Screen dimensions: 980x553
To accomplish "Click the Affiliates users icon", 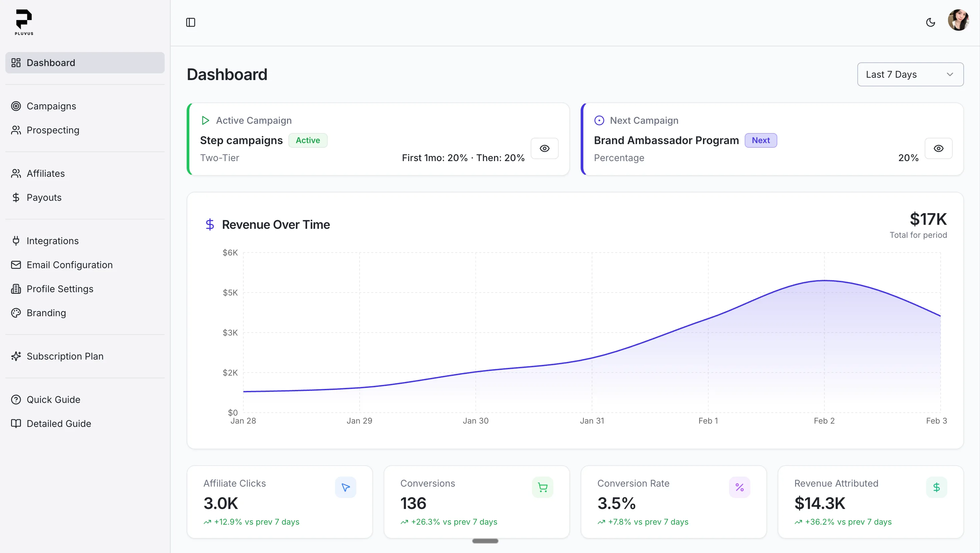I will click(16, 173).
